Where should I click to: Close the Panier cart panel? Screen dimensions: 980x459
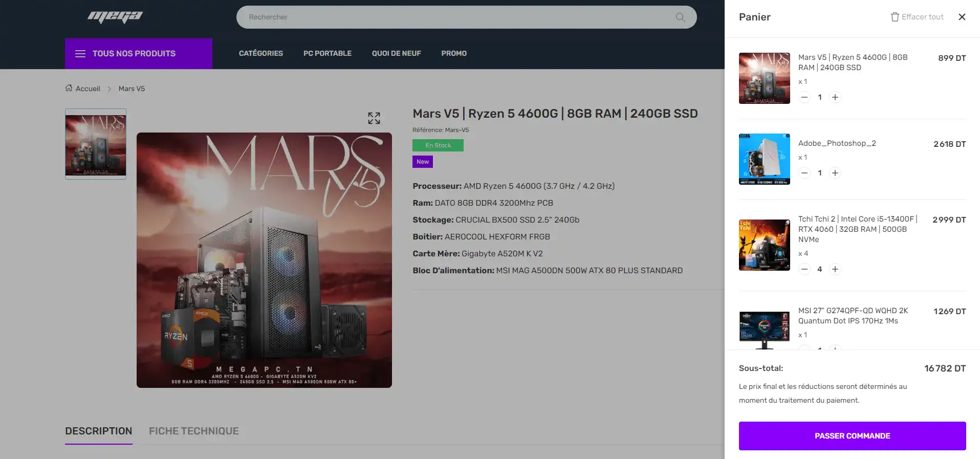[x=962, y=17]
